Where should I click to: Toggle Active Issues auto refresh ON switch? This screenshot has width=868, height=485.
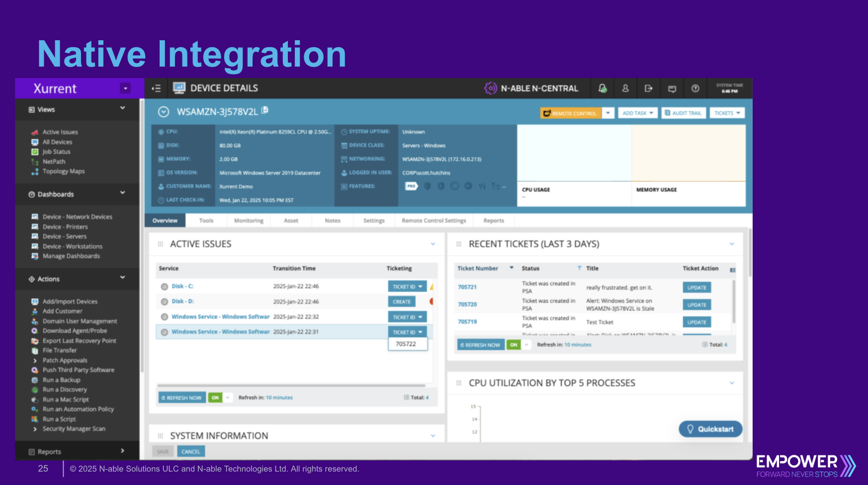point(220,398)
